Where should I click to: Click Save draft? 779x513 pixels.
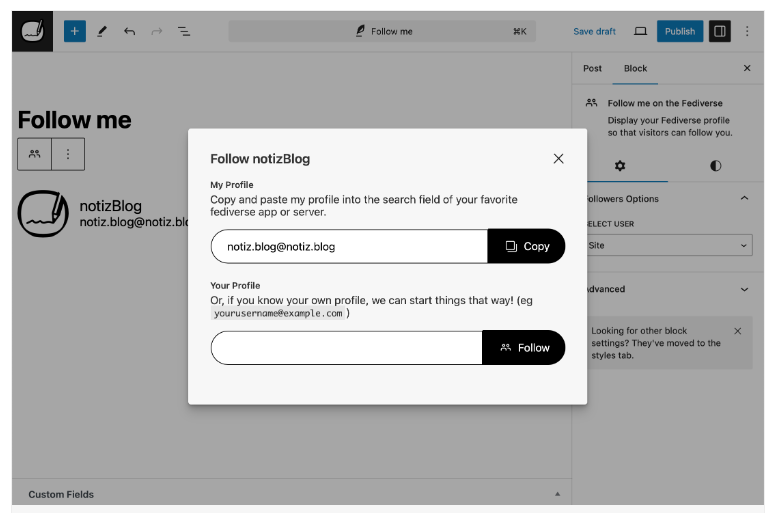point(594,31)
